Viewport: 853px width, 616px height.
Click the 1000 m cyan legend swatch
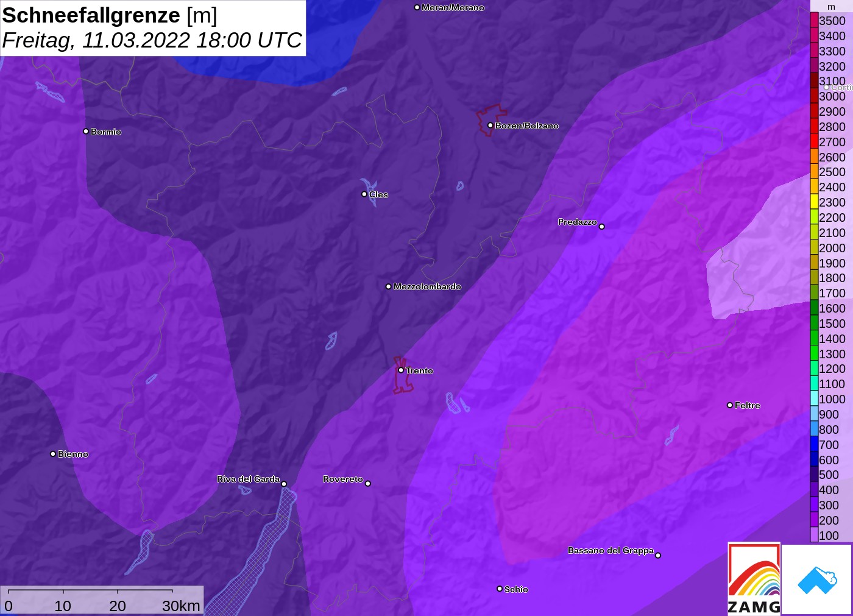pos(814,399)
